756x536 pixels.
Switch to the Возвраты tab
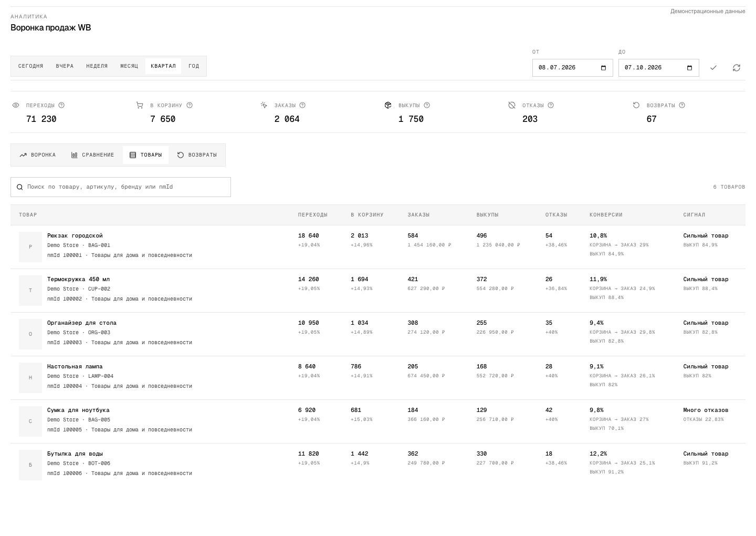pos(197,155)
